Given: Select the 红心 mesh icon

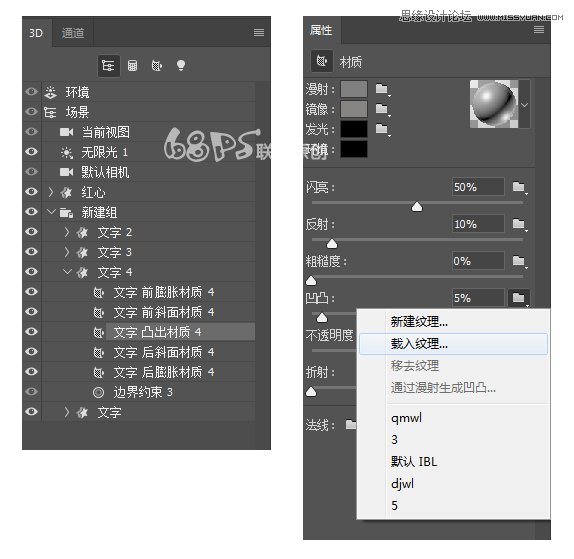Looking at the screenshot, I should coord(66,192).
